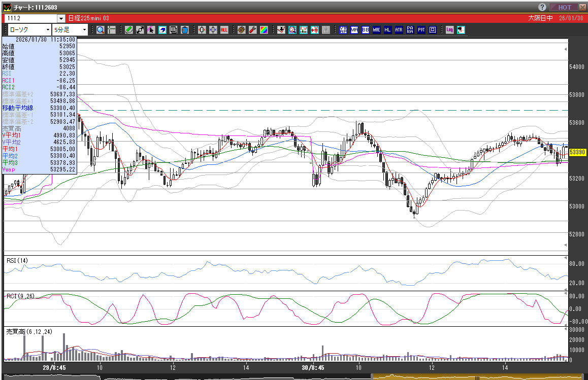Open the rainbow color settings icon
Screen dimensions: 588x380
point(264,30)
